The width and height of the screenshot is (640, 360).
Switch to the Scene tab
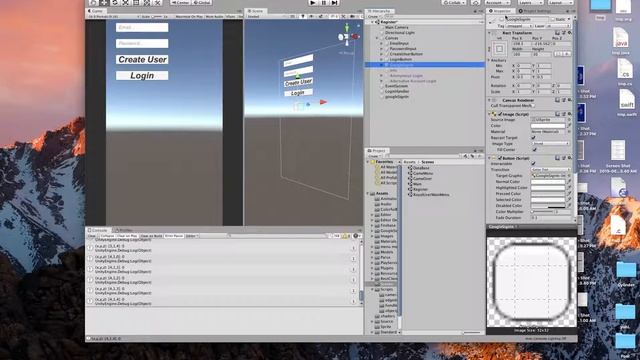(x=256, y=11)
